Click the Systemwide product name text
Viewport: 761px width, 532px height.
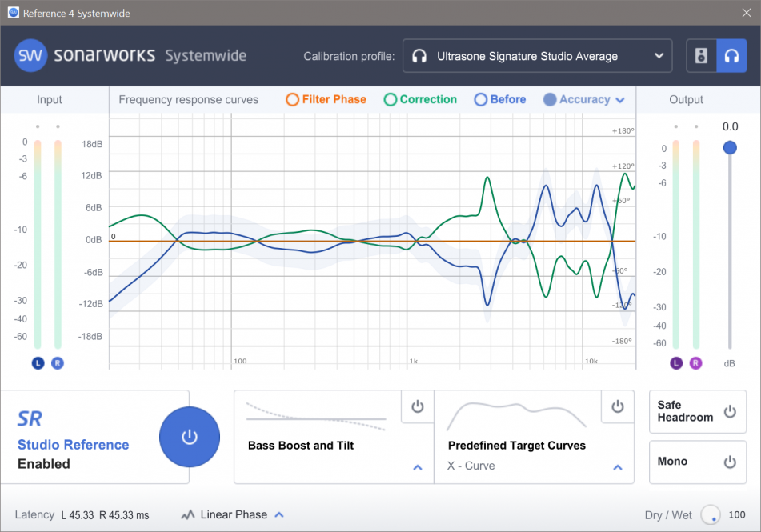(x=206, y=56)
